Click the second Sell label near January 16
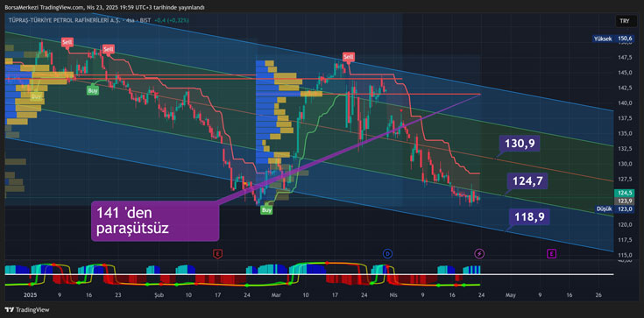 point(109,49)
